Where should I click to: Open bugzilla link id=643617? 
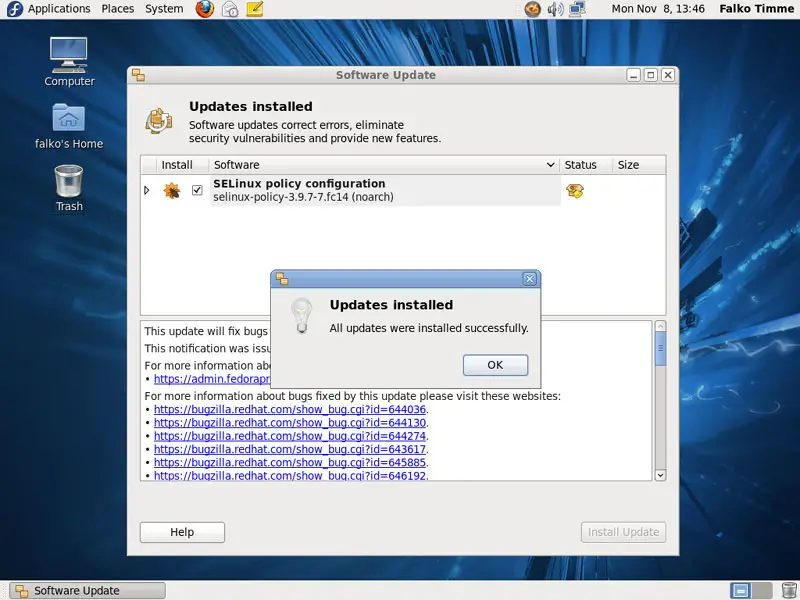point(290,449)
